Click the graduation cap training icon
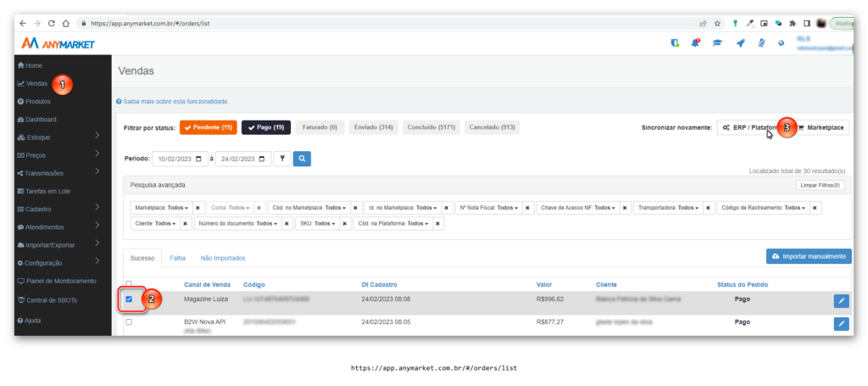This screenshot has height=386, width=868. [x=717, y=43]
